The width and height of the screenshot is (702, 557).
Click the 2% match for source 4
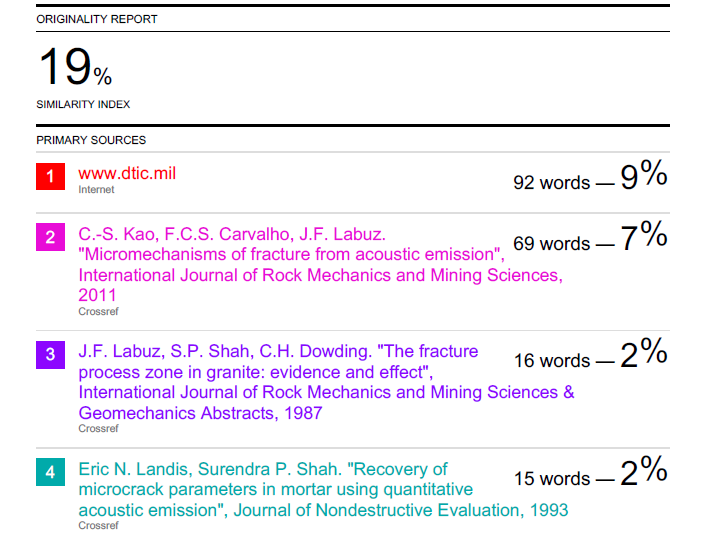(644, 472)
